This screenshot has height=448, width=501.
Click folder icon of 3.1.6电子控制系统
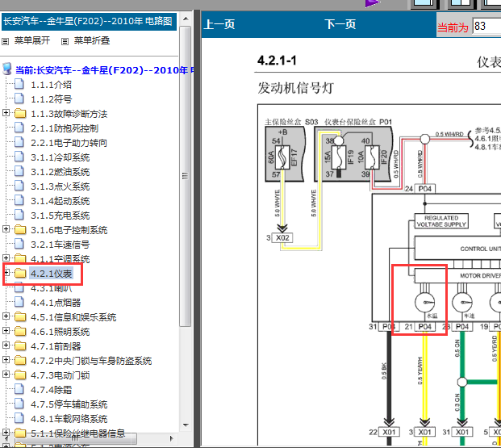[20, 229]
